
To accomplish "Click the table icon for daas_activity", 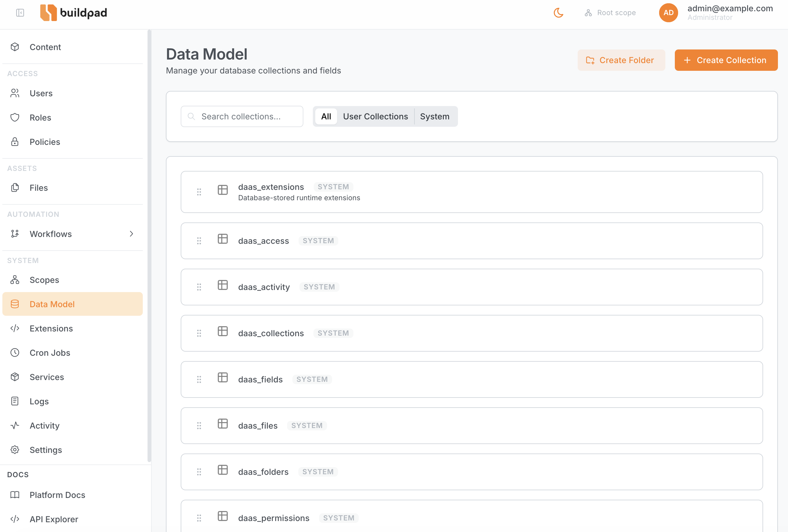I will [223, 285].
